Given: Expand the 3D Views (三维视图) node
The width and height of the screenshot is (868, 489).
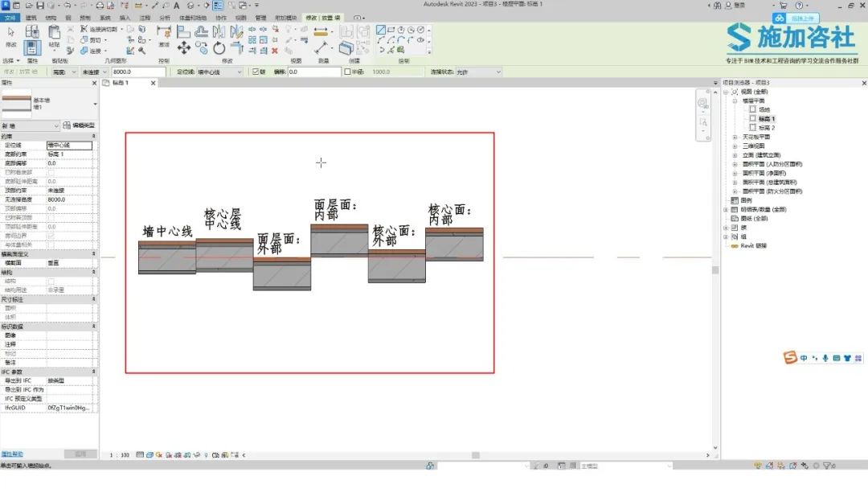Looking at the screenshot, I should tap(735, 146).
